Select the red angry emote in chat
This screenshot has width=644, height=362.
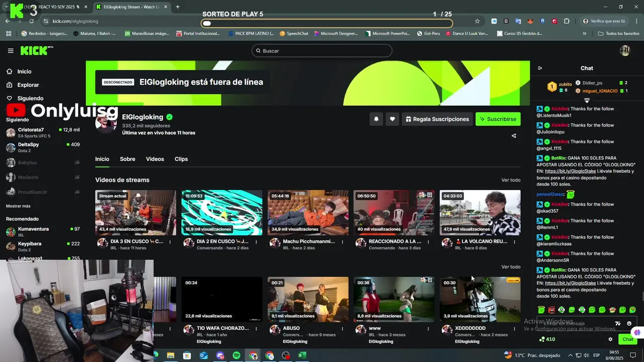551,310
